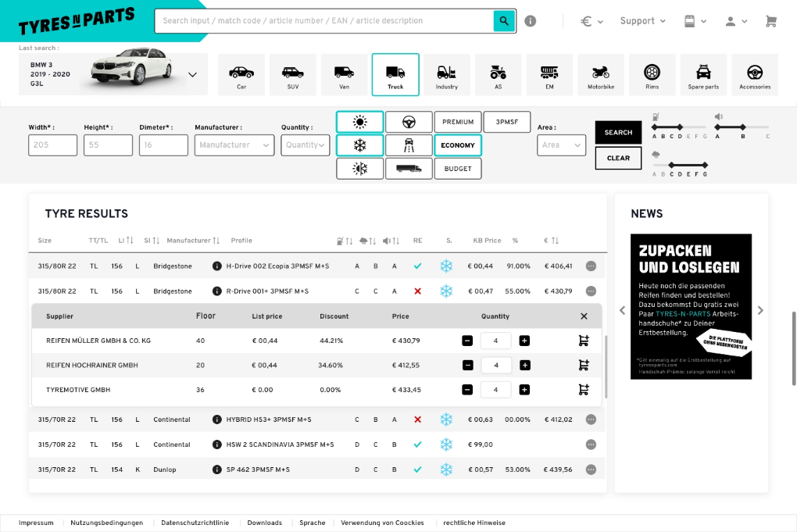Viewport: 797px width, 532px height.
Task: Focus the Width input field
Action: tap(53, 145)
